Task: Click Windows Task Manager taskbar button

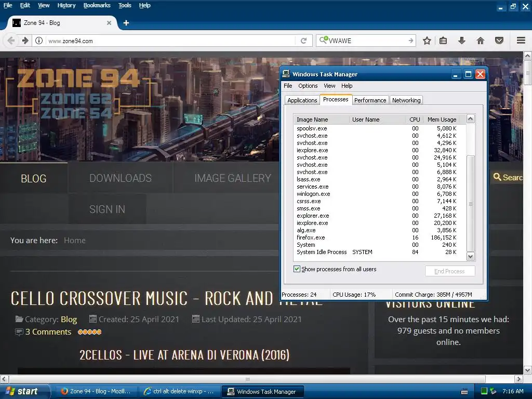Action: 262,392
